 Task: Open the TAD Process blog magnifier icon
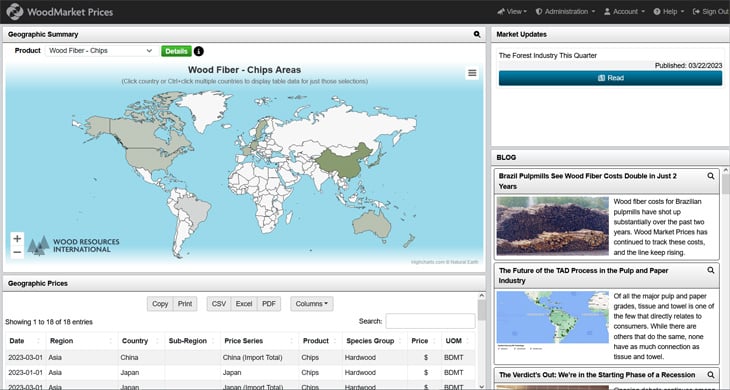pyautogui.click(x=710, y=270)
